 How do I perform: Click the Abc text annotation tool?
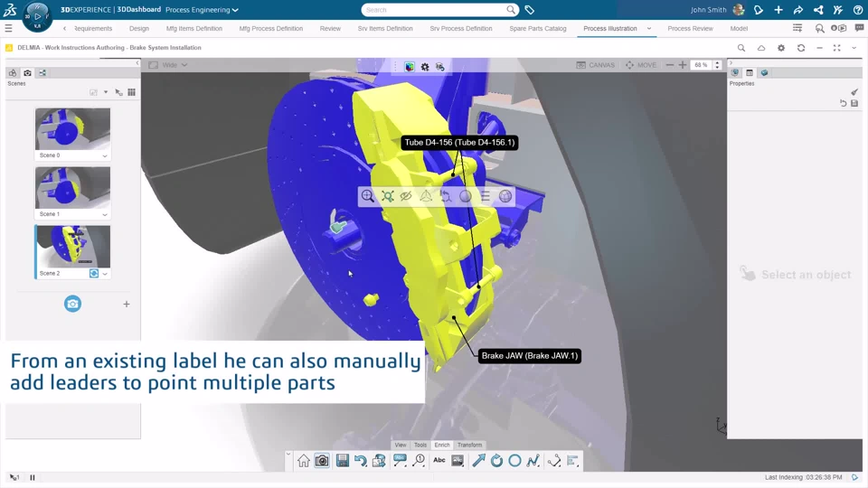439,461
